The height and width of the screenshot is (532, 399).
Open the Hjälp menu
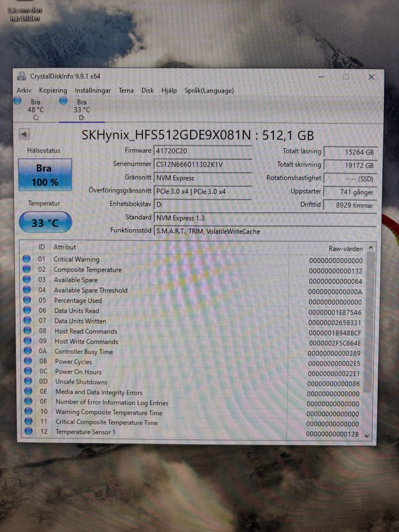point(169,90)
